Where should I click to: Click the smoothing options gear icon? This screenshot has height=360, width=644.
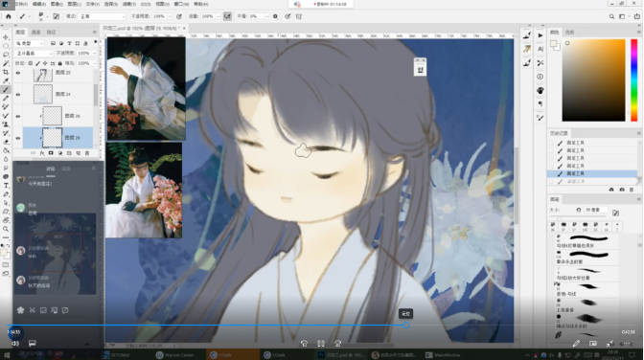[x=275, y=16]
